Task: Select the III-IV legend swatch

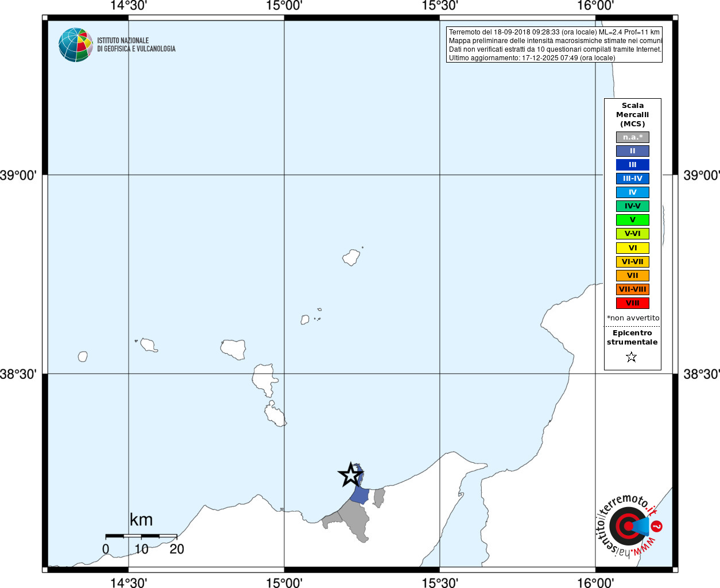Action: 633,179
